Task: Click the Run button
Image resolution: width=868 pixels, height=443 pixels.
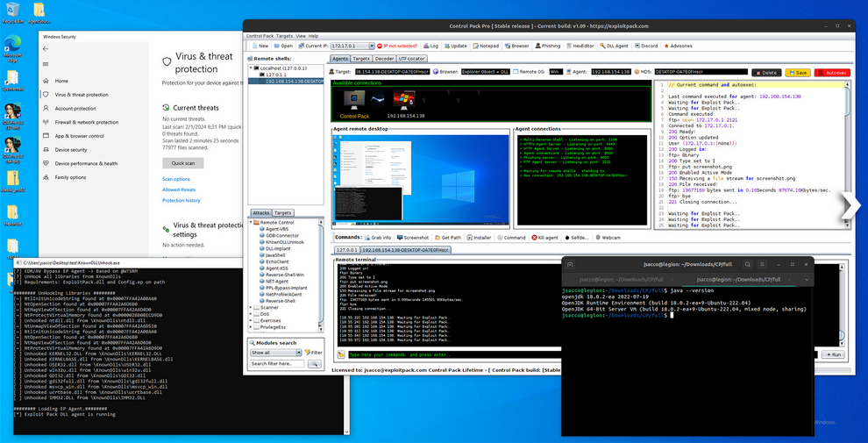Action: point(833,354)
